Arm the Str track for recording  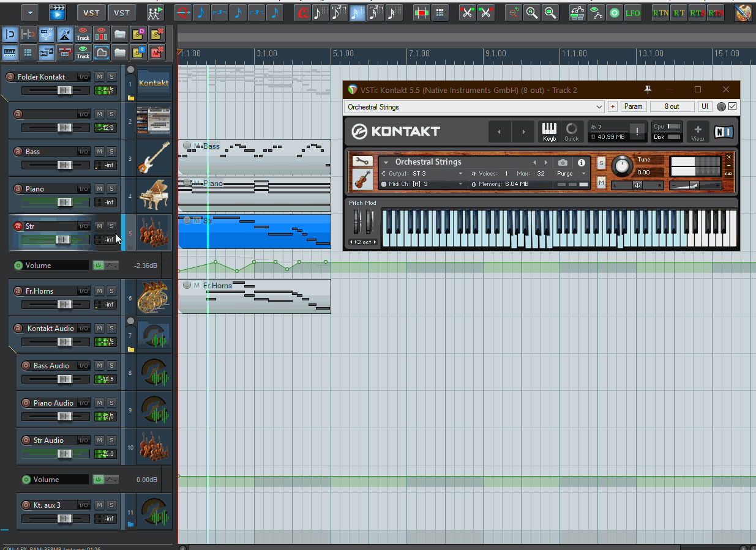tap(18, 226)
